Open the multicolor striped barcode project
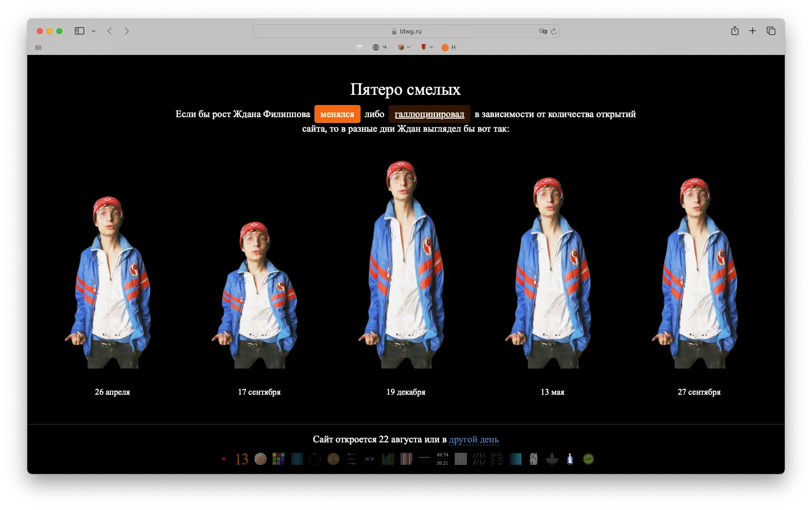 point(406,459)
